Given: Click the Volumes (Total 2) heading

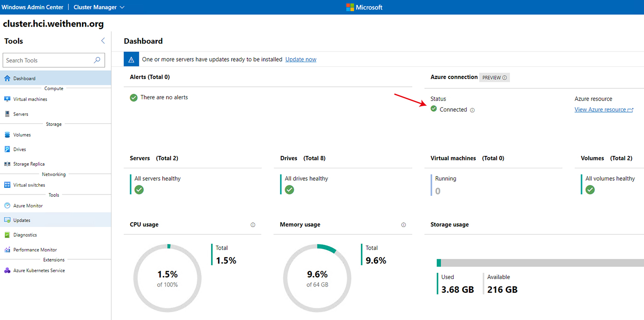Looking at the screenshot, I should (x=607, y=158).
